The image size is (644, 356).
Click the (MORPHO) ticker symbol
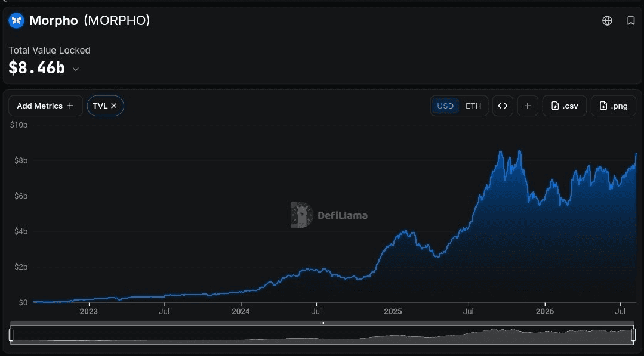(x=117, y=20)
